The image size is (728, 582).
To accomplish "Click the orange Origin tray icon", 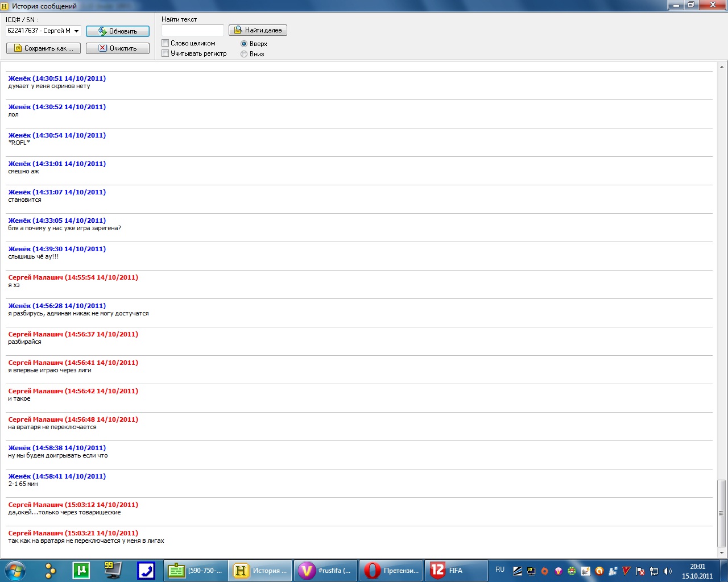I will point(545,571).
